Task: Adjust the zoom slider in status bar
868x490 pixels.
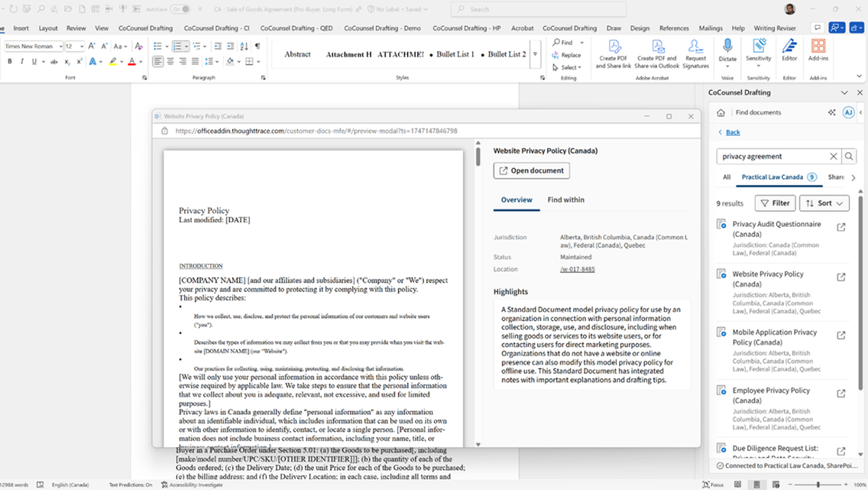Action: 818,485
